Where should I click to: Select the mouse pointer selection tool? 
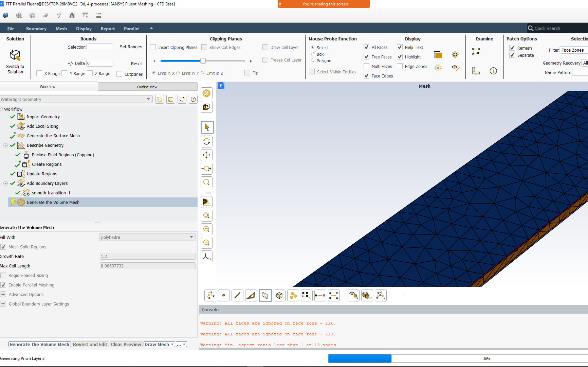tap(207, 127)
